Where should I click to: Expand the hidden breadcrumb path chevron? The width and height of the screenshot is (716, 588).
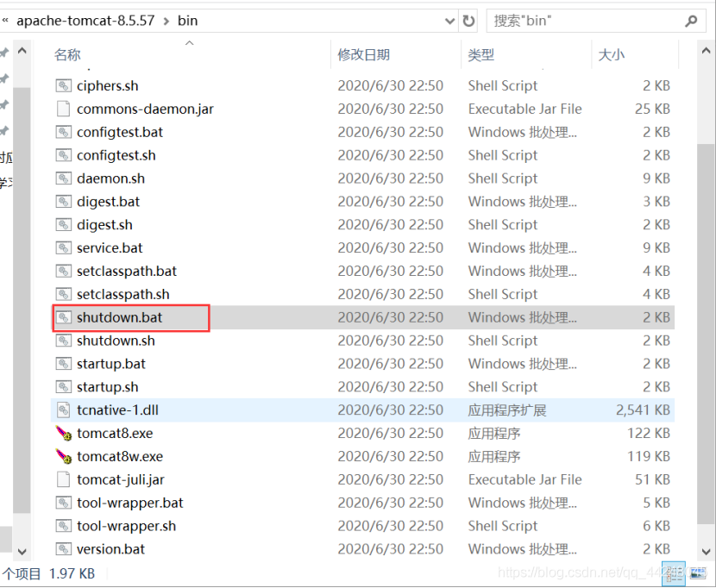click(x=5, y=21)
